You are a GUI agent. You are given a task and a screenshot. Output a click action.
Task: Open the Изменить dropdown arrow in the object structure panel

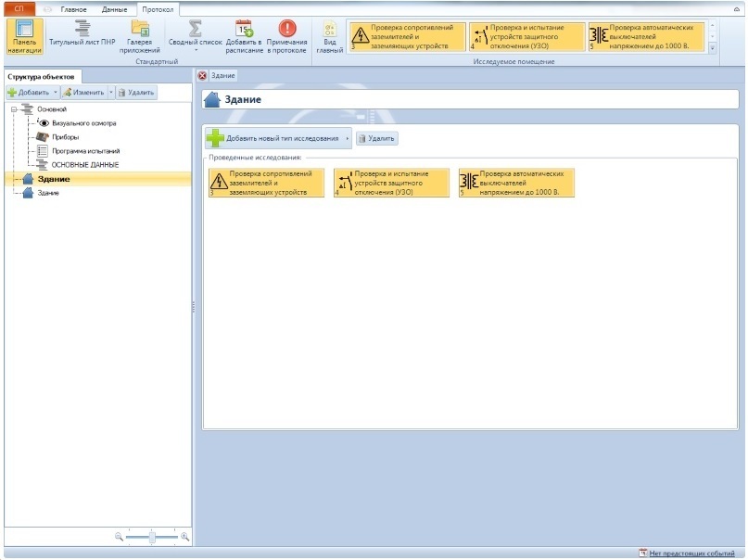tap(111, 93)
